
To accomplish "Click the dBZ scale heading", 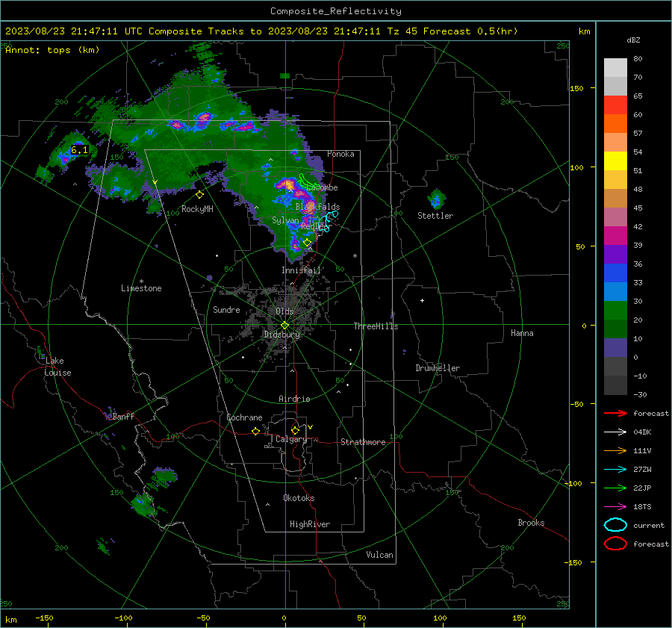I will click(x=633, y=40).
